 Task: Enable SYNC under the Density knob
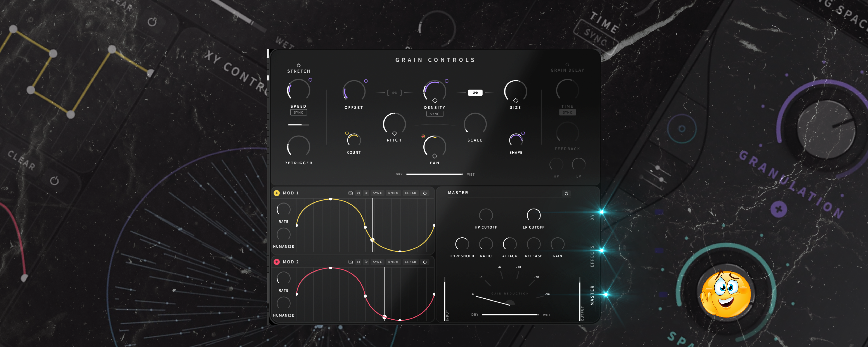[x=435, y=114]
